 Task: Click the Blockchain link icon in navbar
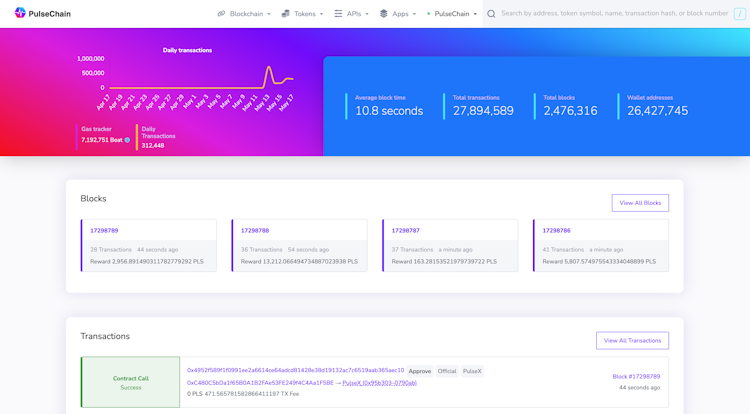tap(221, 14)
